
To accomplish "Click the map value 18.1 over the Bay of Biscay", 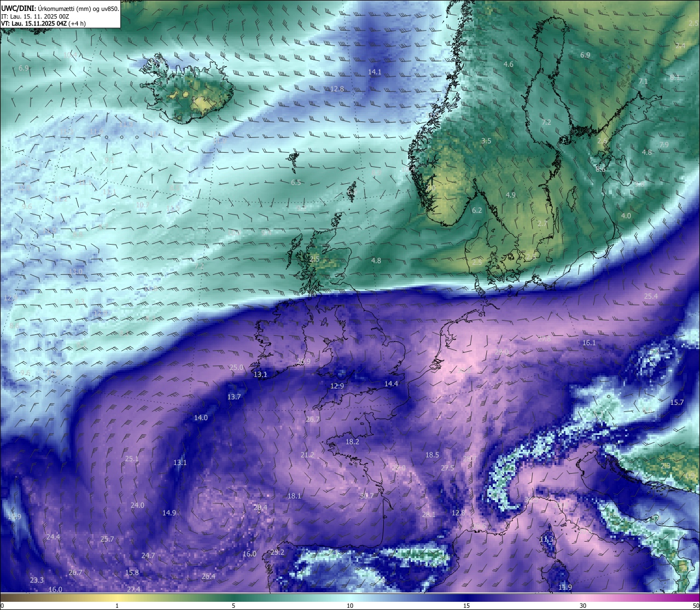I will (294, 496).
